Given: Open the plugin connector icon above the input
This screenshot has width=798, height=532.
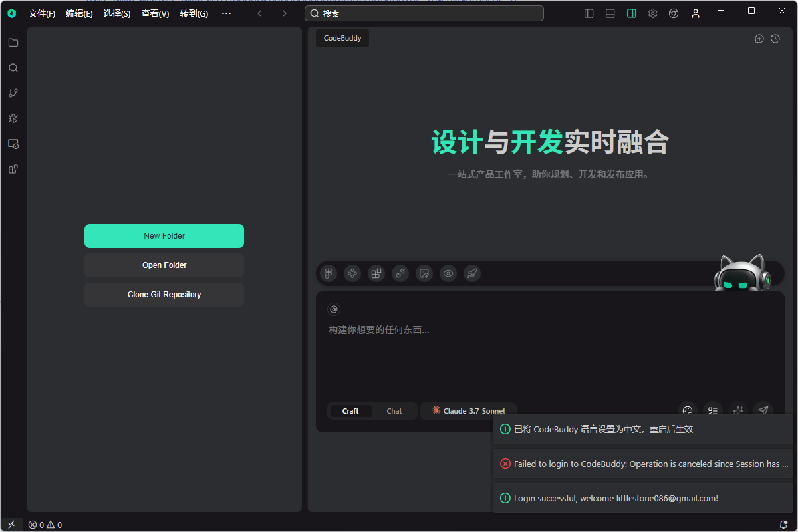Looking at the screenshot, I should [x=400, y=273].
